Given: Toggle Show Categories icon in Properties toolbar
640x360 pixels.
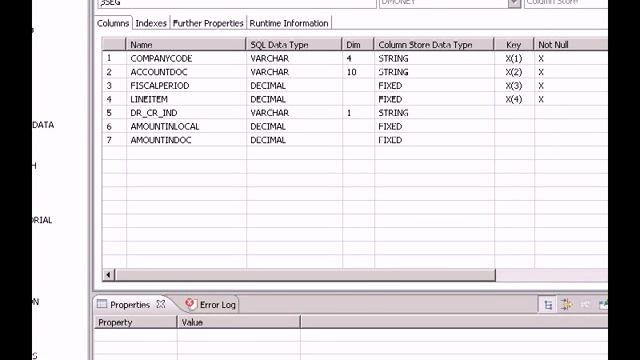Looking at the screenshot, I should coord(548,304).
